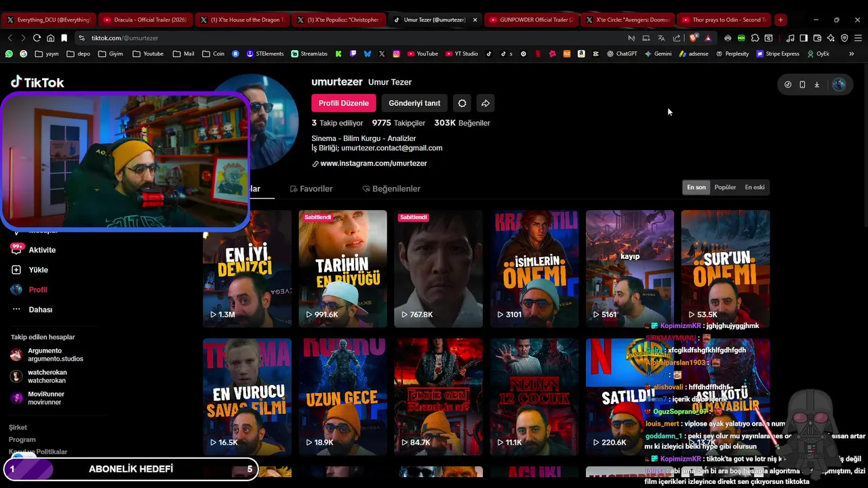Switch to the House of the Dragon tab
The height and width of the screenshot is (488, 868).
pos(241,20)
